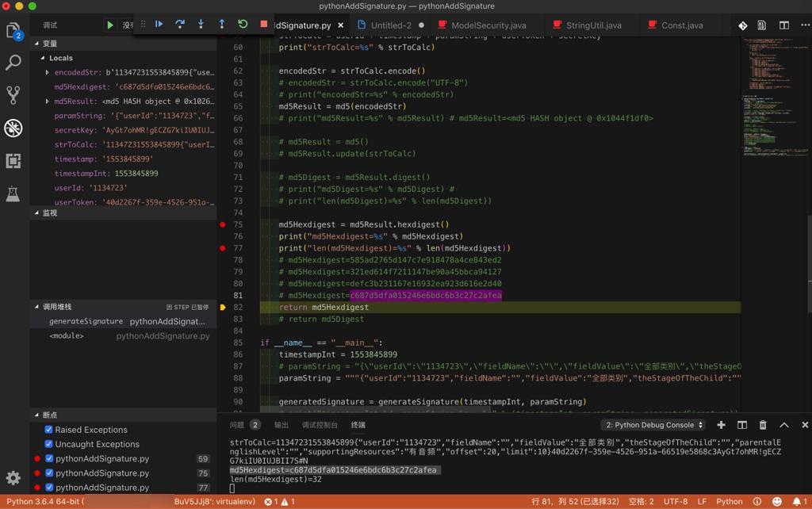Toggle the Uncaught Exceptions checkbox

[48, 444]
